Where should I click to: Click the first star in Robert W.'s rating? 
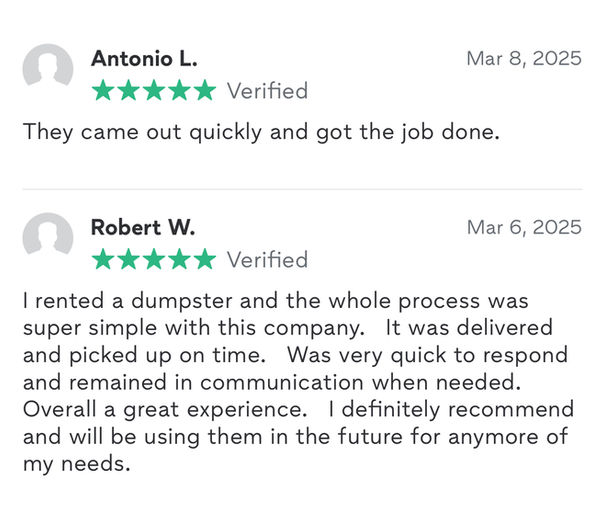pyautogui.click(x=102, y=260)
